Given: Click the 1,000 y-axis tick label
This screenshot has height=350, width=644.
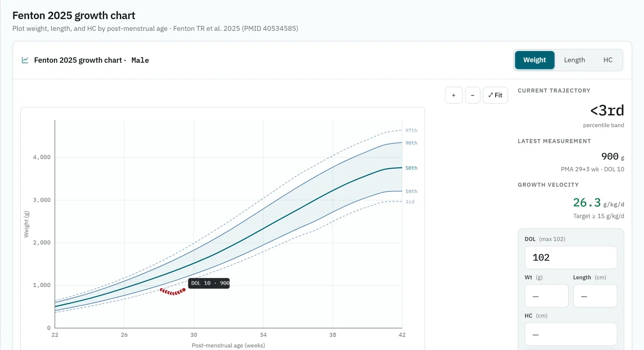Looking at the screenshot, I should 42,285.
